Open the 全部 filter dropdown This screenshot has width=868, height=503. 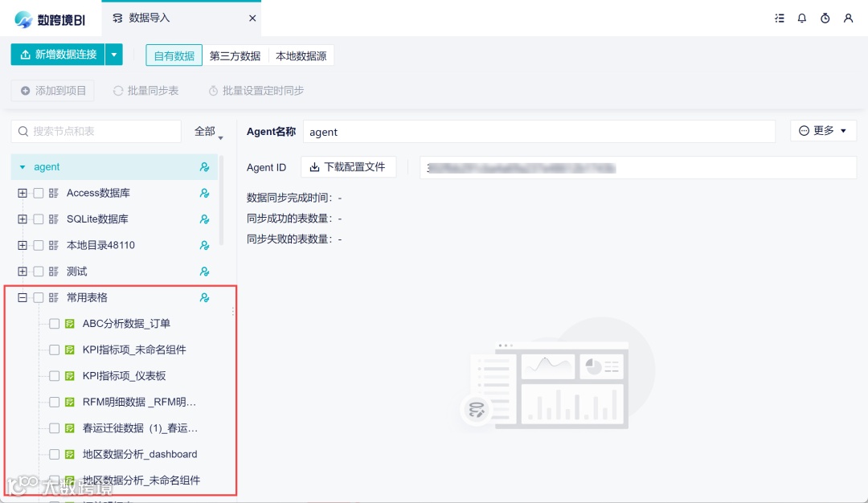coord(207,130)
